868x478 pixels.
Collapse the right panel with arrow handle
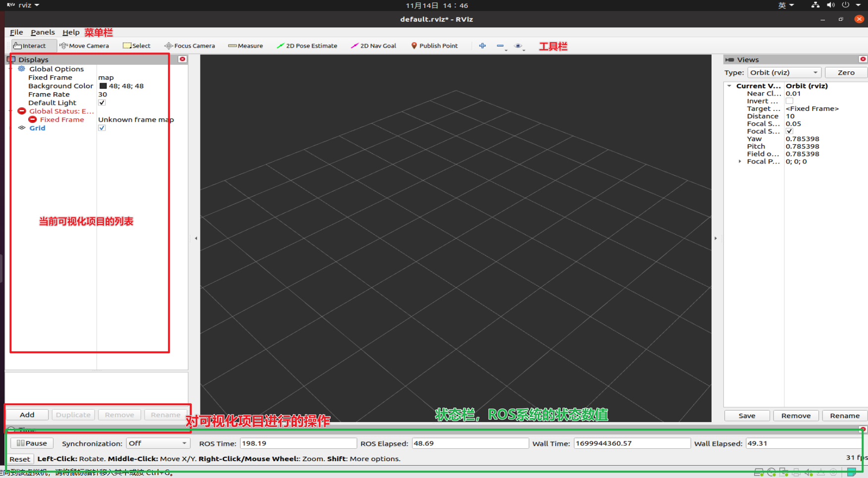[x=715, y=238]
